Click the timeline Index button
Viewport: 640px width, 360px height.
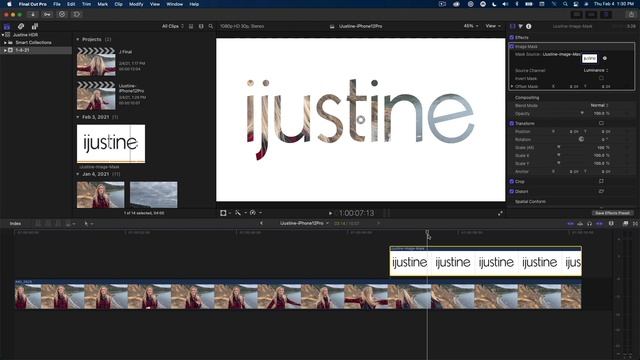pyautogui.click(x=16, y=224)
